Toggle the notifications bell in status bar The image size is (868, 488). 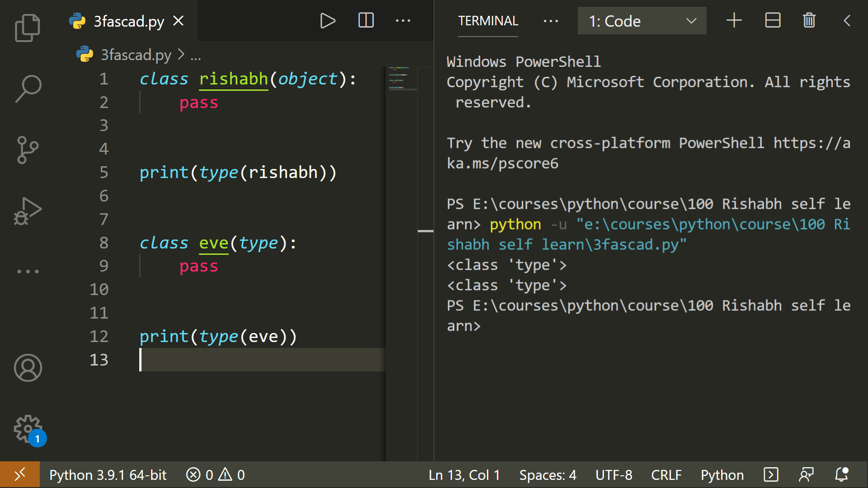pos(841,475)
